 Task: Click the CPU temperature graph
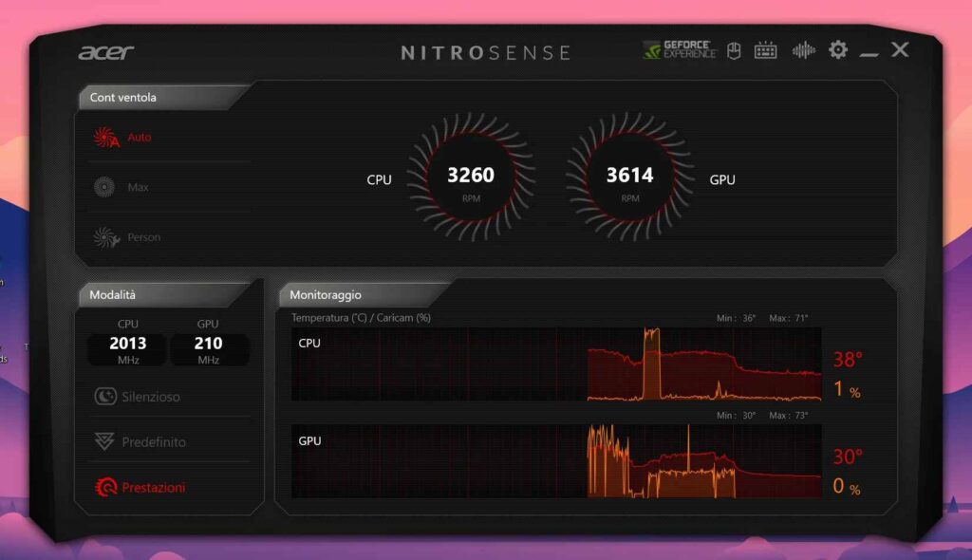click(556, 364)
